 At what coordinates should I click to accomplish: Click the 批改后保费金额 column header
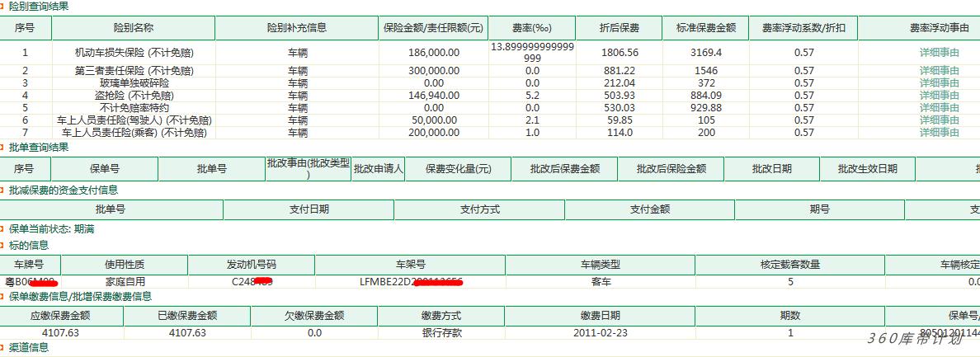point(564,168)
